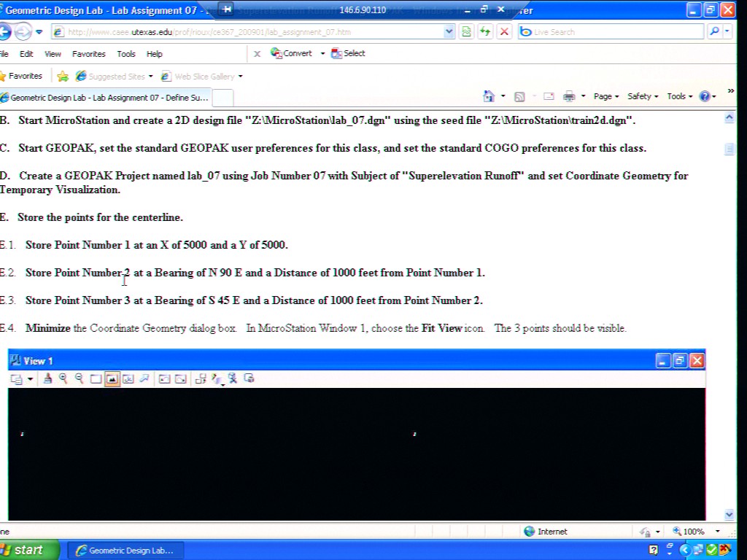Expand the Print options dropdown arrow

click(583, 97)
